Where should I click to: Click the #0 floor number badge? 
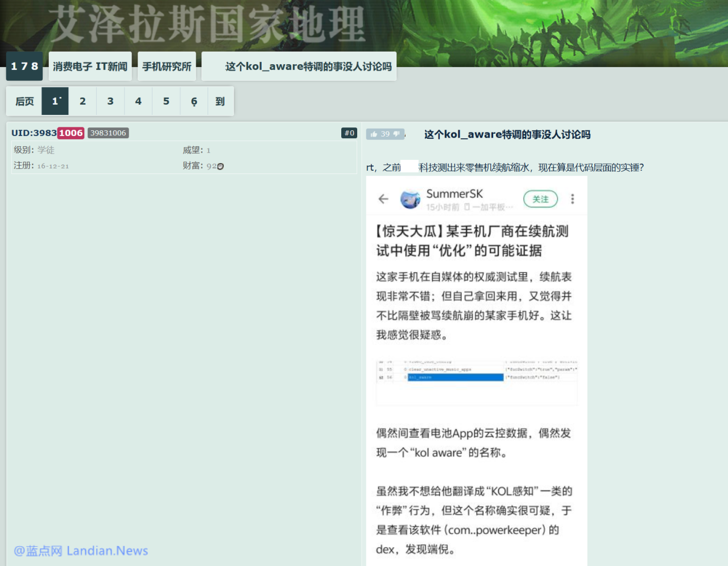click(x=349, y=133)
